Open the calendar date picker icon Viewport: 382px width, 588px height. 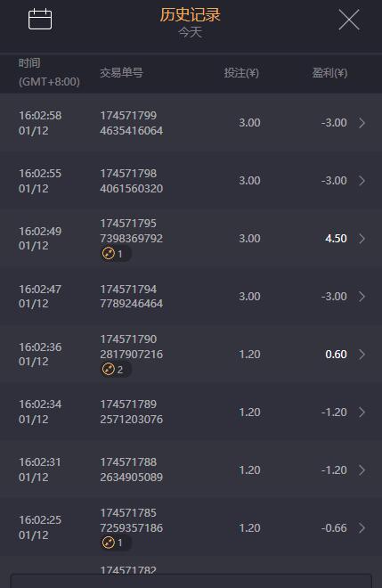click(40, 19)
